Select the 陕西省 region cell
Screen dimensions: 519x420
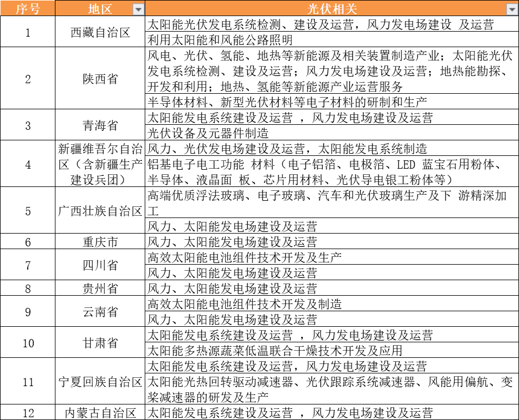tap(100, 79)
